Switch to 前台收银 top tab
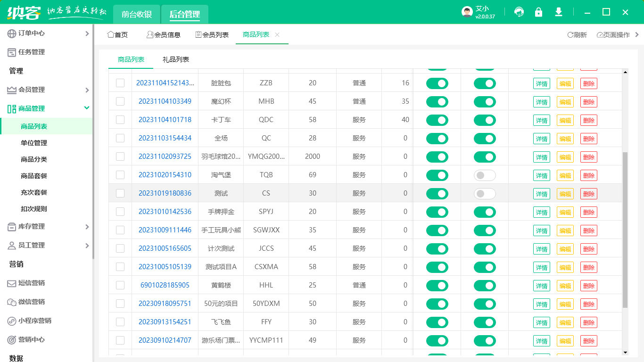Image resolution: width=644 pixels, height=362 pixels. click(x=137, y=14)
